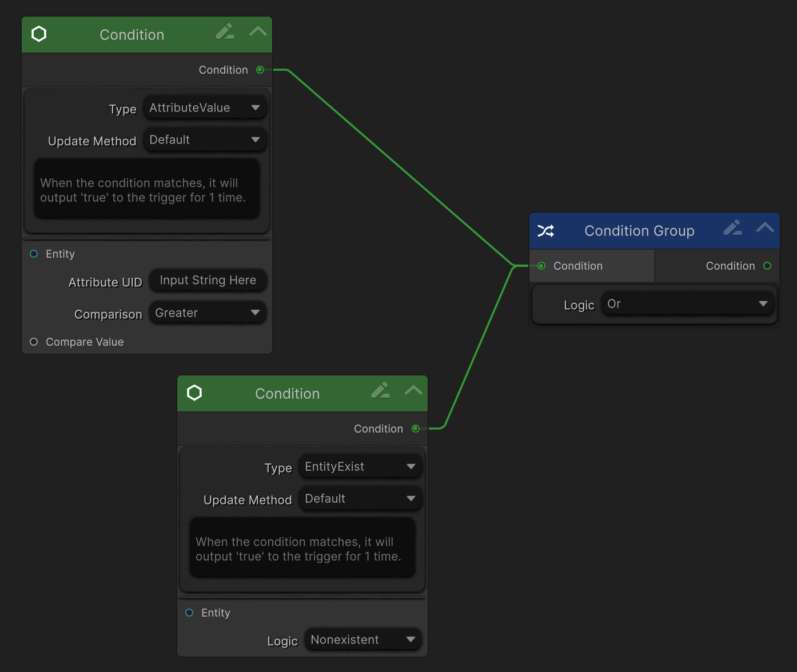
Task: Open the Logic dropdown set to Nonexistent
Action: [362, 640]
